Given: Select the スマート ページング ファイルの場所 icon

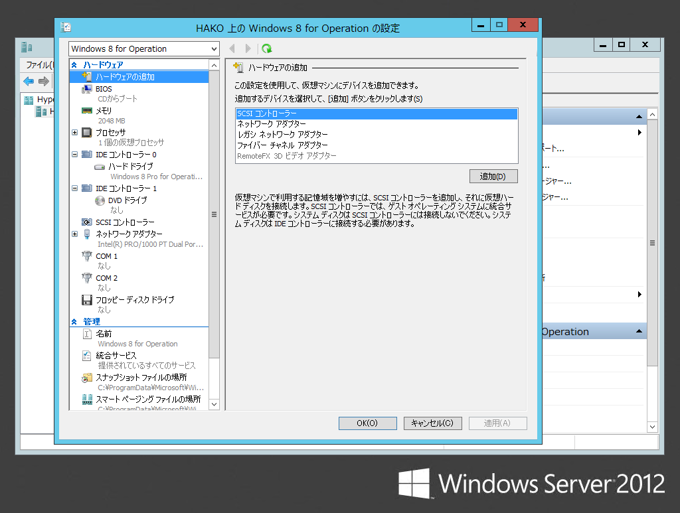Looking at the screenshot, I should 87,399.
